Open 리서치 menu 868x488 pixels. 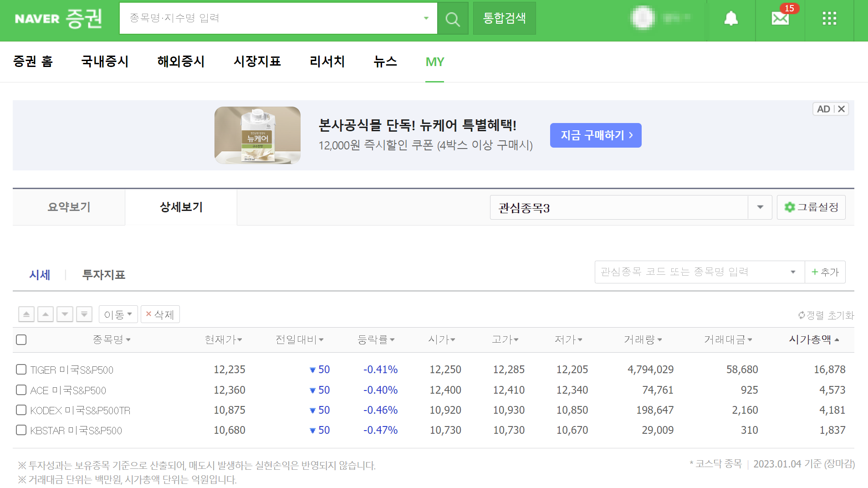327,62
